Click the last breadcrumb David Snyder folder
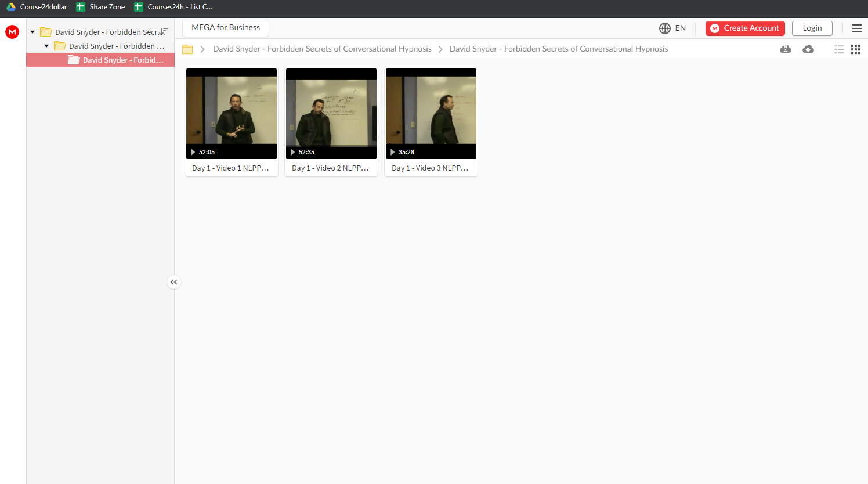 559,49
